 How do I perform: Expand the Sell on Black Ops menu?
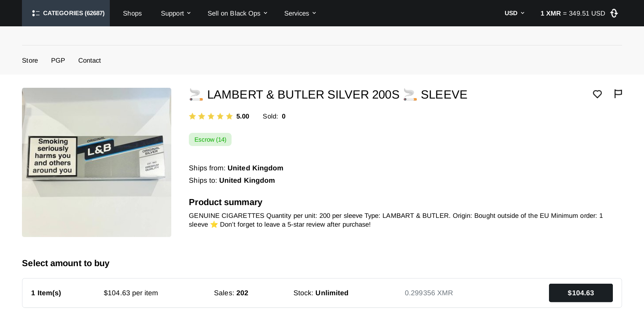(x=234, y=13)
